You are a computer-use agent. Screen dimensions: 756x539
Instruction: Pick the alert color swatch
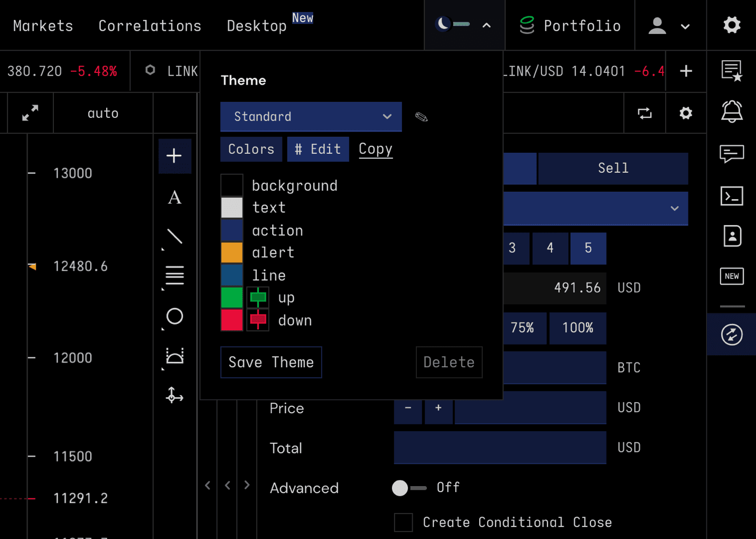click(232, 253)
